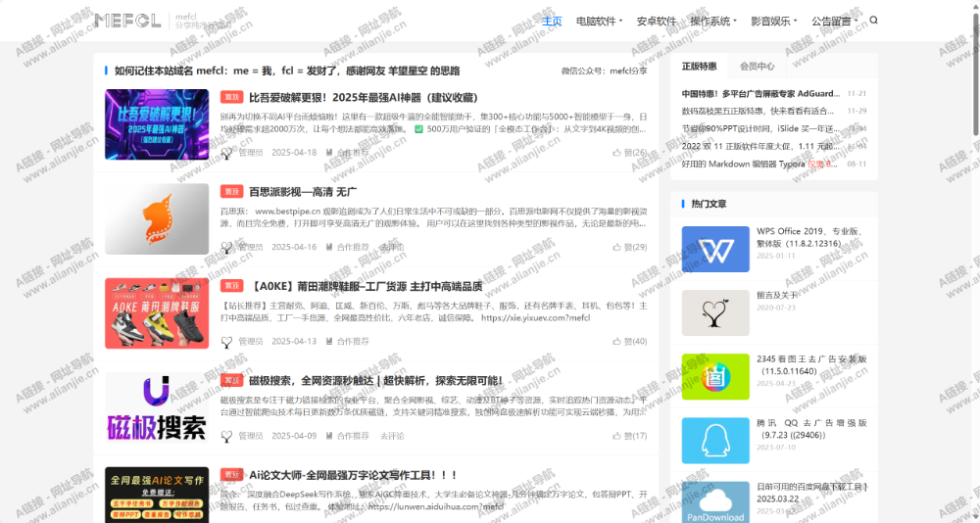Click 微信公众号：mefcl分享 text

pos(605,71)
